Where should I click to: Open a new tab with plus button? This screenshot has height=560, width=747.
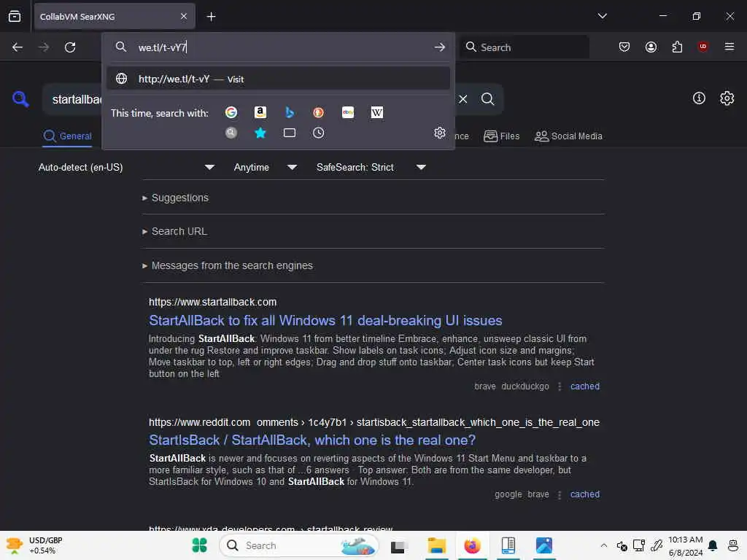tap(211, 17)
